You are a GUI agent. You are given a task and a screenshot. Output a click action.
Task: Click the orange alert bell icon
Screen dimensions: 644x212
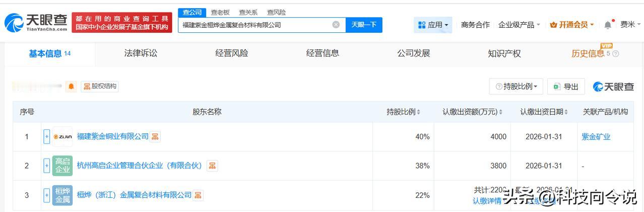tap(71, 86)
